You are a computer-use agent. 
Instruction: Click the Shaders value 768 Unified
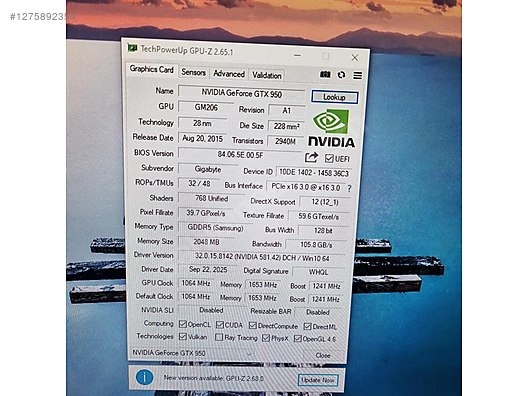pyautogui.click(x=211, y=198)
